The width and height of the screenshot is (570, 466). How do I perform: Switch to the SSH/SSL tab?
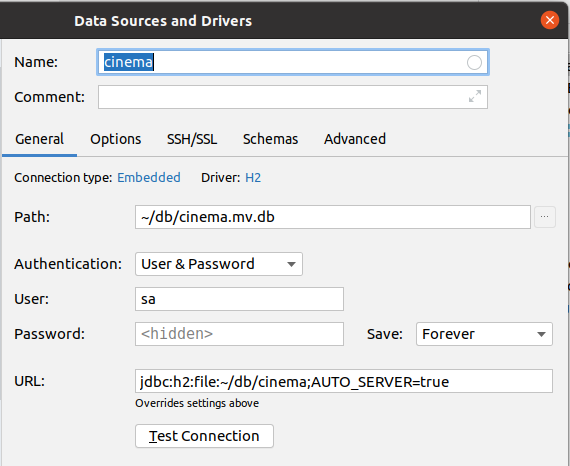coord(192,139)
